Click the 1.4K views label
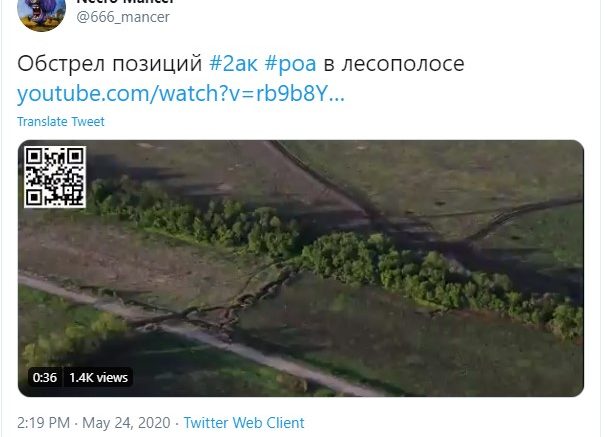605x437 pixels. click(98, 377)
